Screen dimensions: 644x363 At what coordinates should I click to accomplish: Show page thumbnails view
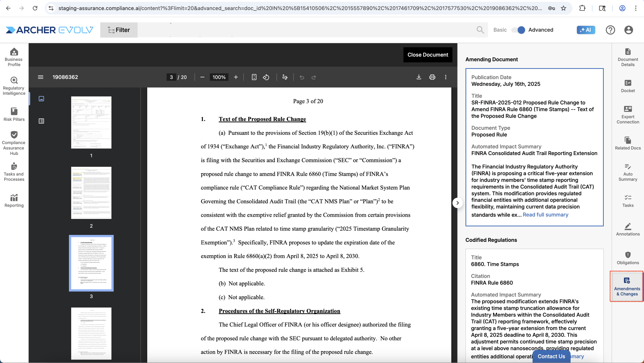click(x=42, y=99)
